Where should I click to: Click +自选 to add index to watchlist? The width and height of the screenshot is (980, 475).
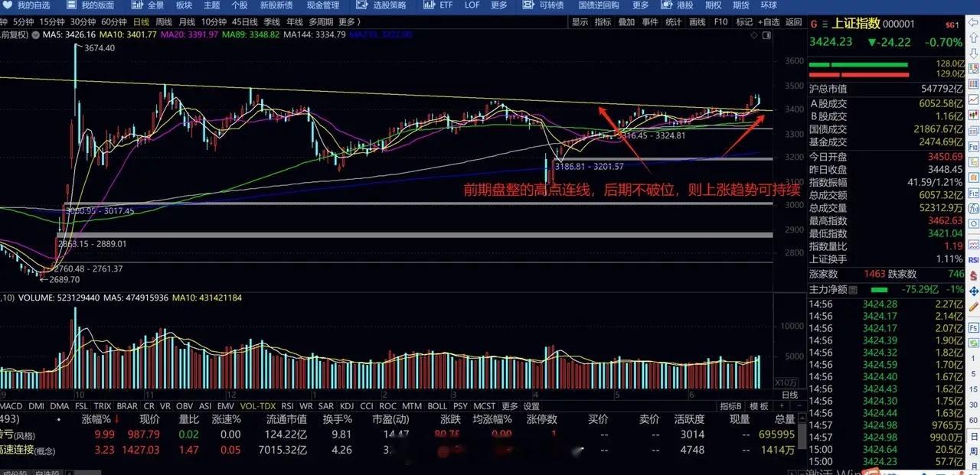pyautogui.click(x=768, y=22)
